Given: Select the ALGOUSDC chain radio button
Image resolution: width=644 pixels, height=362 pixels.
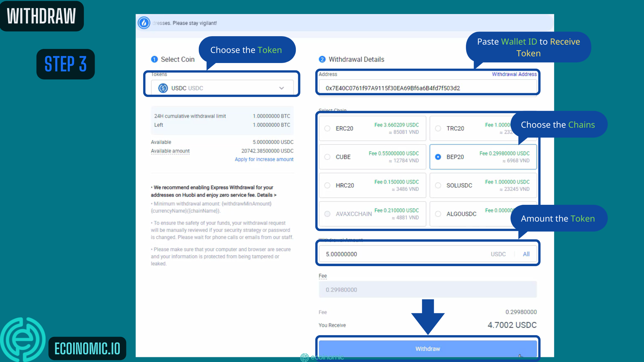Looking at the screenshot, I should pyautogui.click(x=438, y=214).
